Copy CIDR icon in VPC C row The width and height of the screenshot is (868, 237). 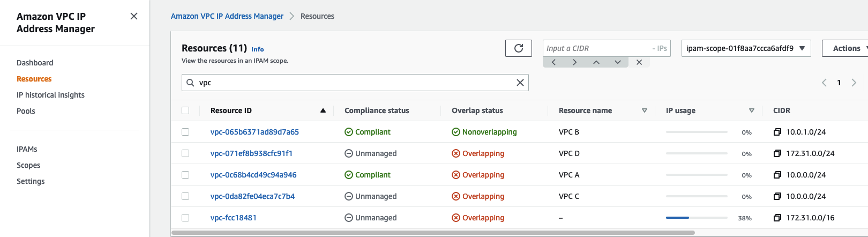tap(777, 196)
